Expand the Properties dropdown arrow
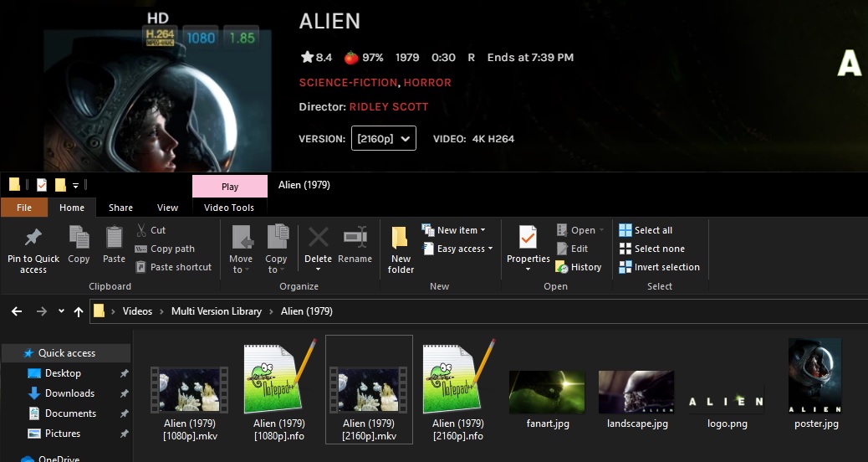Image resolution: width=868 pixels, height=462 pixels. pos(528,269)
